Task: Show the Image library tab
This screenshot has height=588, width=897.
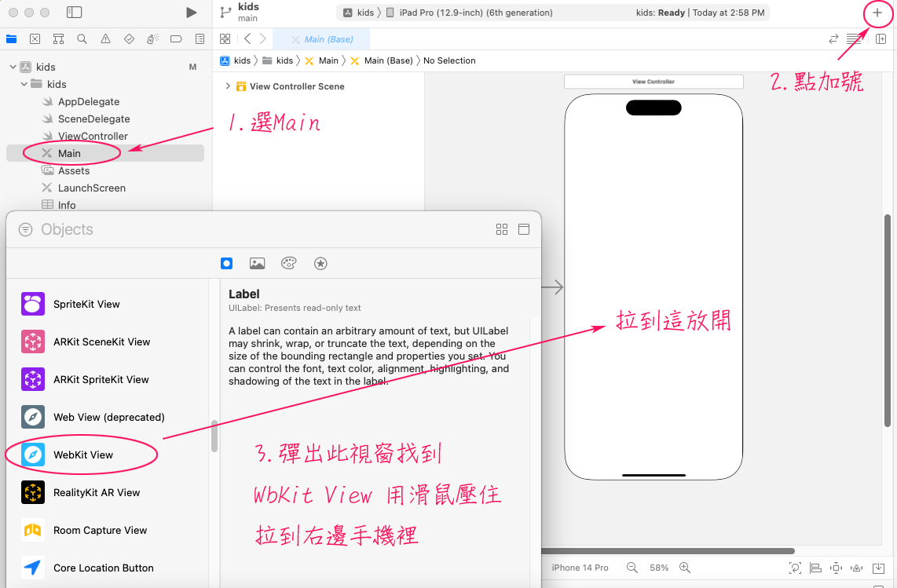Action: point(258,263)
